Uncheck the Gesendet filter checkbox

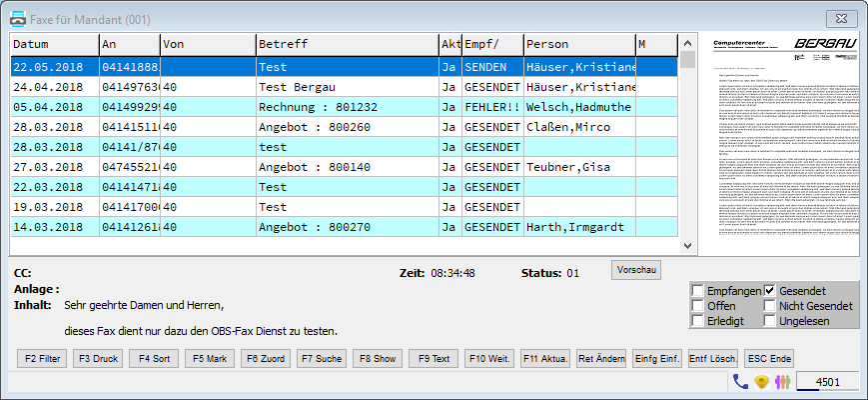pos(770,291)
